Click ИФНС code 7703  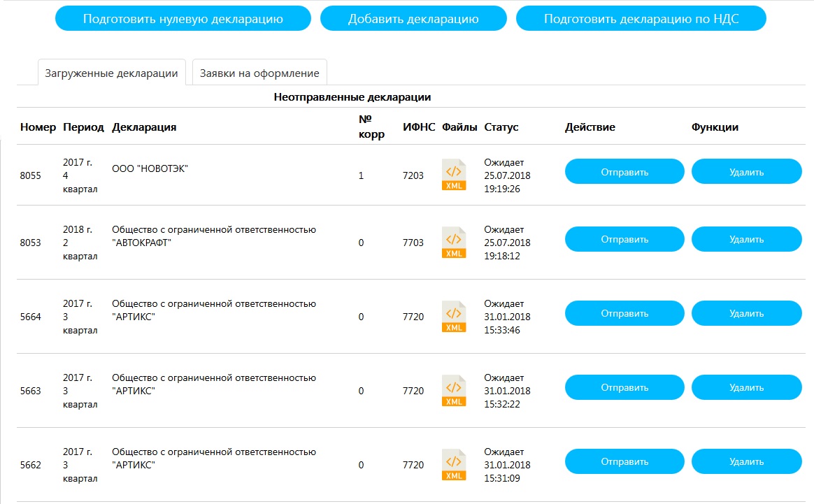click(413, 243)
